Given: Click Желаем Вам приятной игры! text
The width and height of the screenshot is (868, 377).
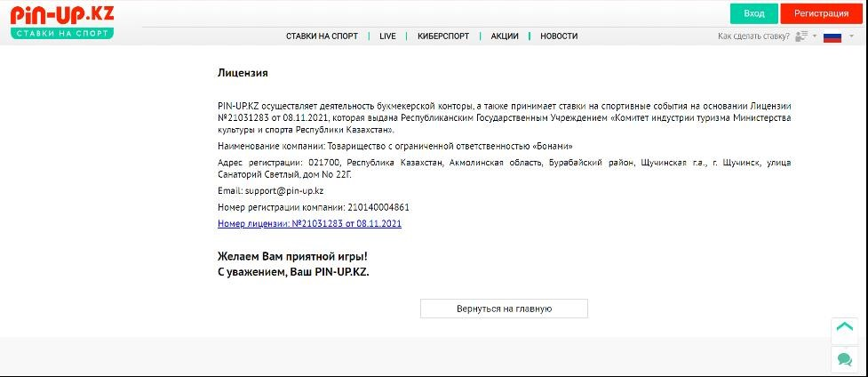Looking at the screenshot, I should [x=292, y=258].
